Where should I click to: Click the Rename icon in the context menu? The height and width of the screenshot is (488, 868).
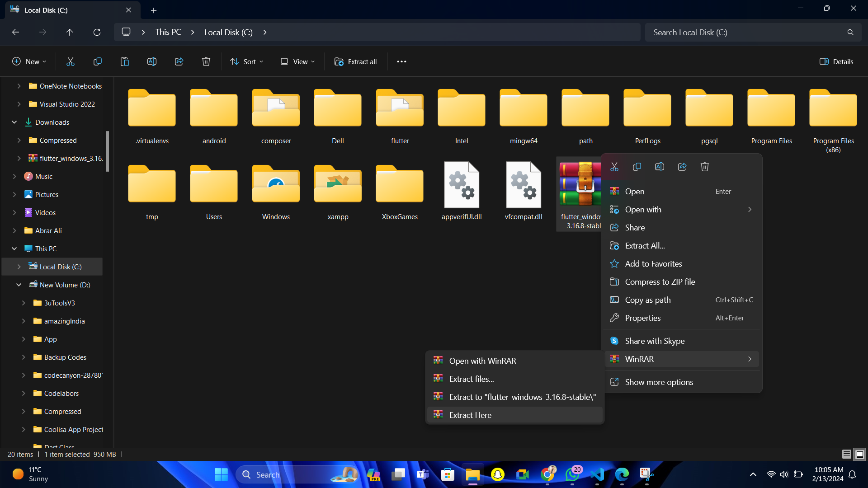click(x=660, y=167)
